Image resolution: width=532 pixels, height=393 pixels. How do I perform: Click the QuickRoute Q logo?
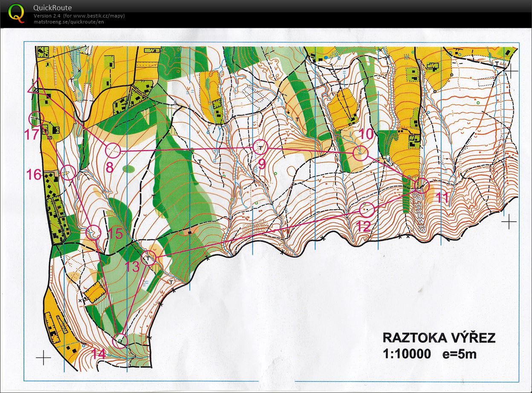17,13
